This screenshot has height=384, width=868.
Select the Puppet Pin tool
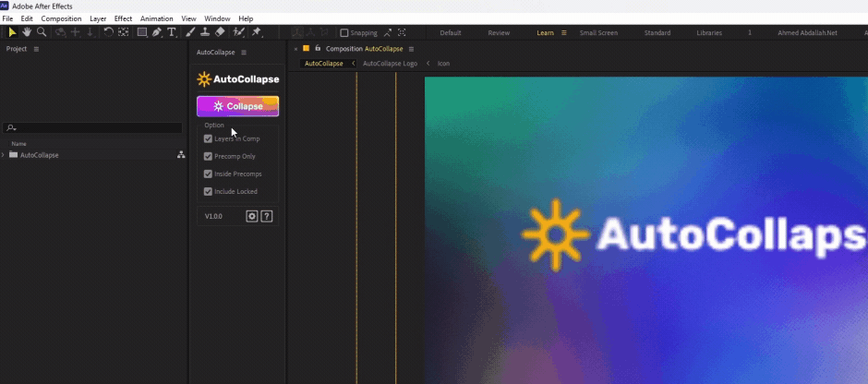coord(257,32)
